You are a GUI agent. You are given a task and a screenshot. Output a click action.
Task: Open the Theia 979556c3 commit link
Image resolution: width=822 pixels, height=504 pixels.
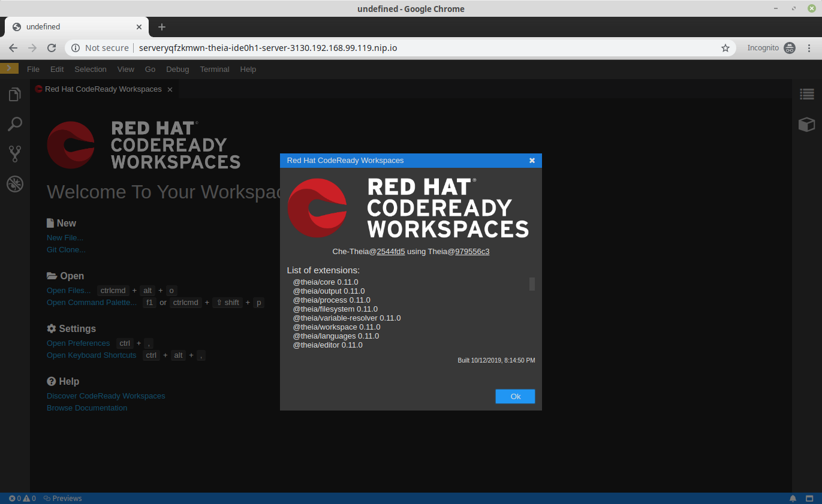click(472, 252)
